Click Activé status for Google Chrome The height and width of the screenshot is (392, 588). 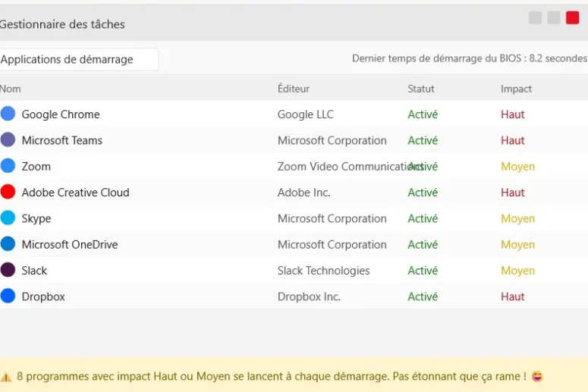coord(423,114)
